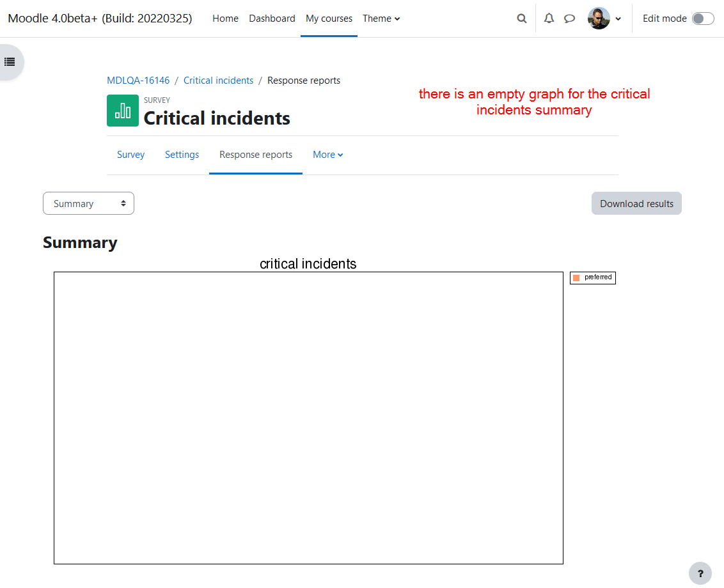
Task: Click the orange preferred legend swatch
Action: click(x=576, y=278)
